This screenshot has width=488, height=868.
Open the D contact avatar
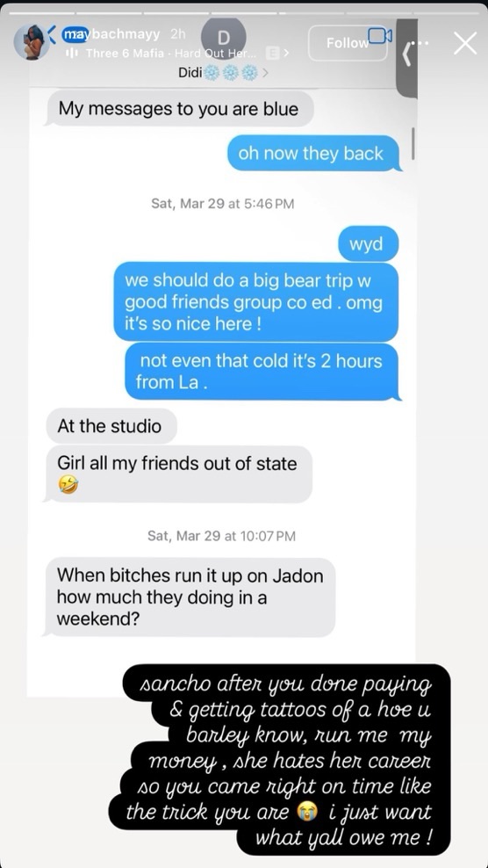[x=224, y=38]
